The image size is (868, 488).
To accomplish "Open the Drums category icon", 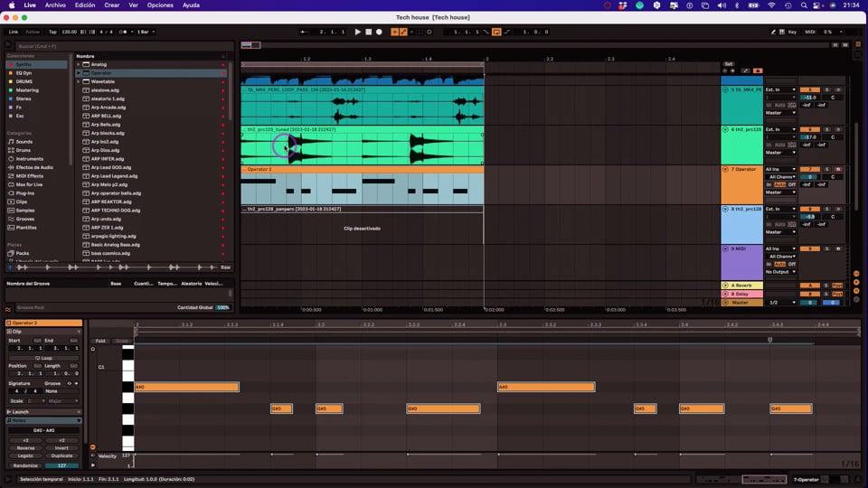I will [x=11, y=150].
